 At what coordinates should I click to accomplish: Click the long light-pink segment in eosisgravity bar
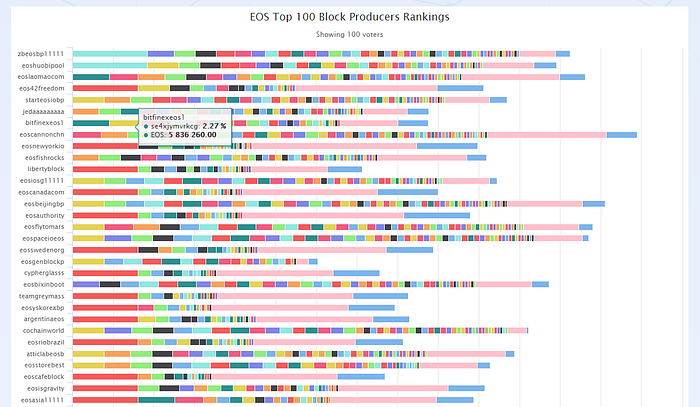(393, 388)
